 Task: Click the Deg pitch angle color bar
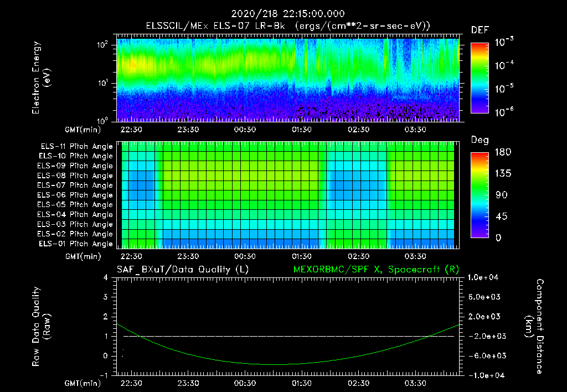[480, 195]
